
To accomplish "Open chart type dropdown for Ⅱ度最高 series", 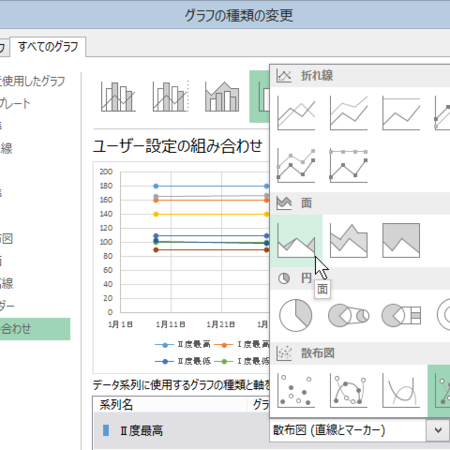I will [x=438, y=430].
